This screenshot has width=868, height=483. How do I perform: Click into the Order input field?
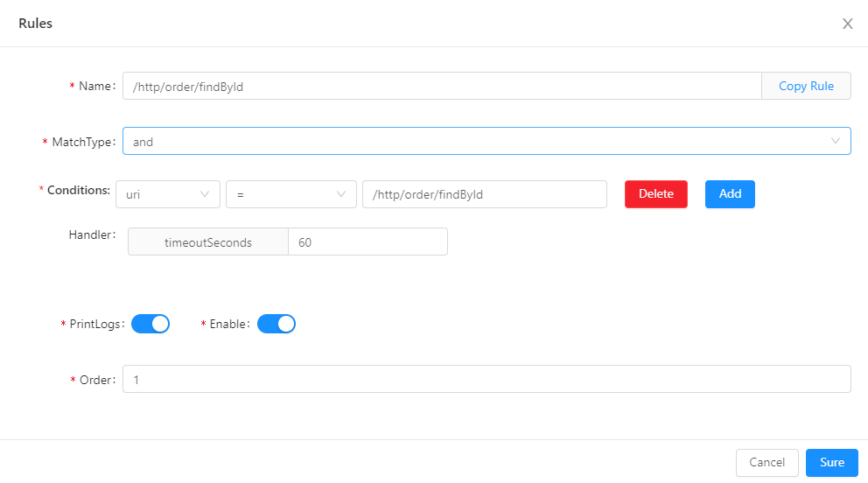[486, 379]
